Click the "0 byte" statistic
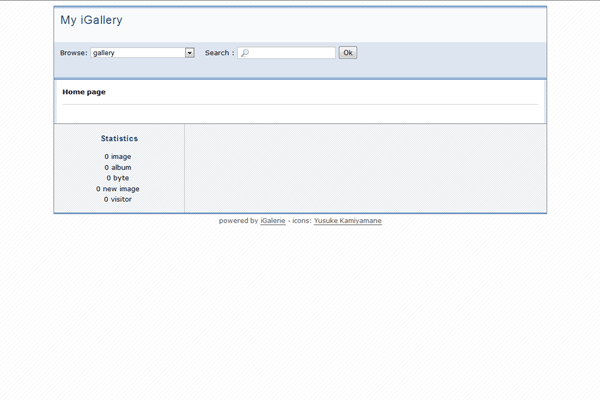Viewport: 600px width, 400px height. [x=118, y=178]
